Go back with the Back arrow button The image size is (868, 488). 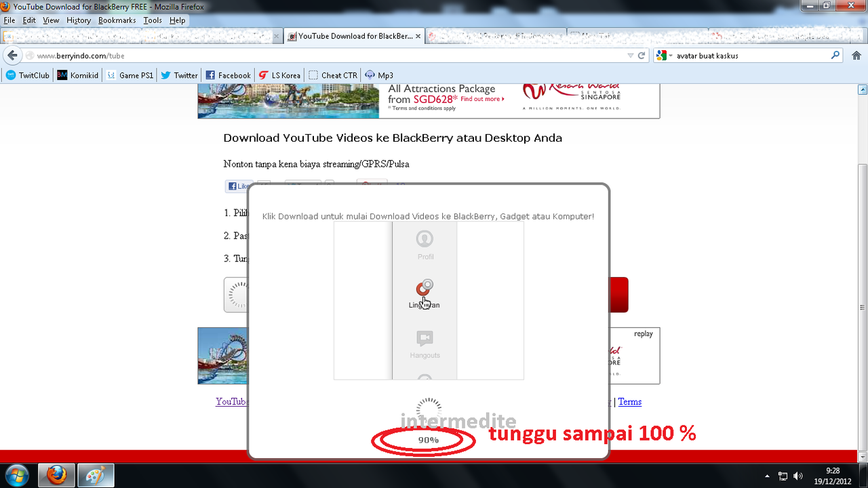(12, 56)
